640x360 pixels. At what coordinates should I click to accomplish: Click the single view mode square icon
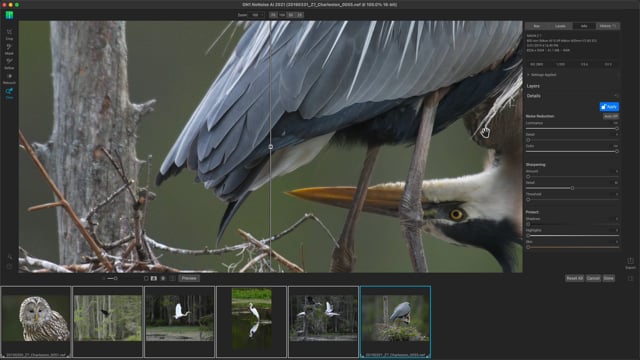(146, 278)
